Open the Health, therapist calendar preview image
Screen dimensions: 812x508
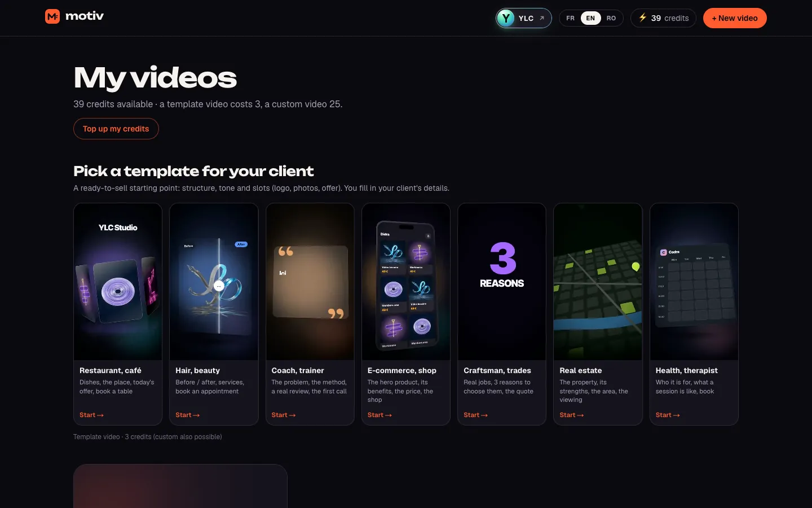tap(694, 282)
